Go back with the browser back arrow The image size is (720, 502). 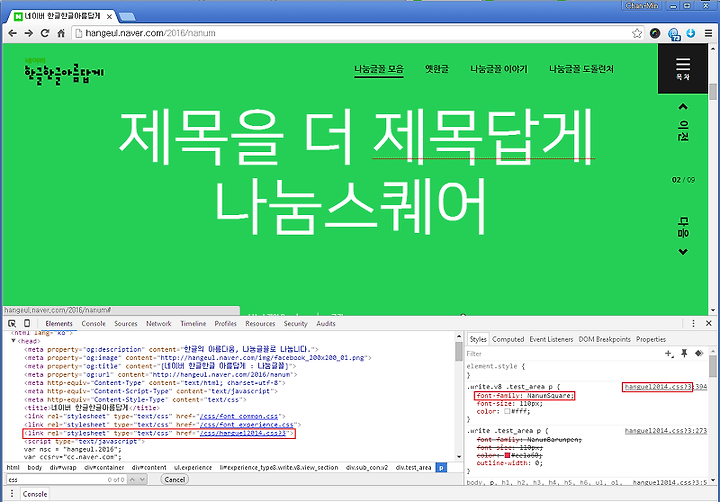click(x=13, y=33)
